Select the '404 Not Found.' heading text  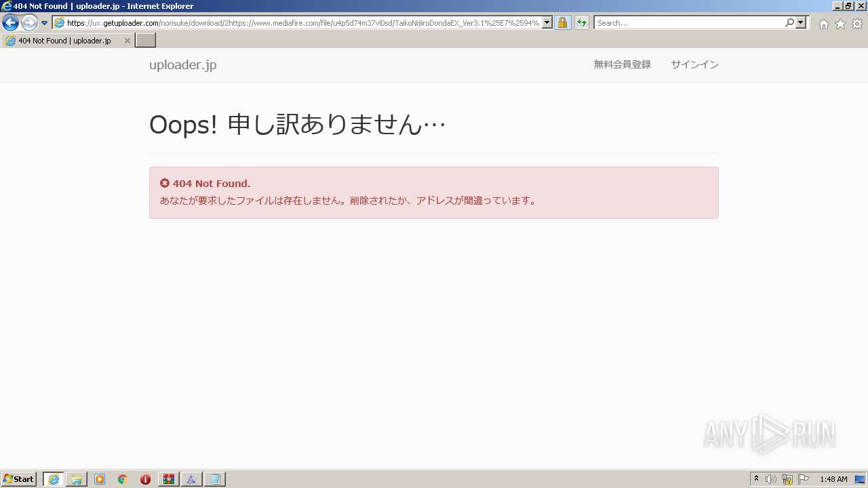click(x=212, y=184)
